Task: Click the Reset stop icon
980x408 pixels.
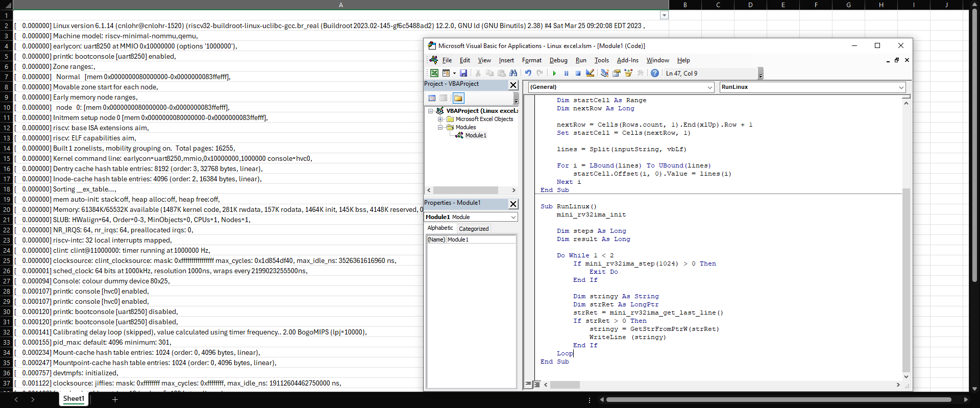Action: pos(578,73)
